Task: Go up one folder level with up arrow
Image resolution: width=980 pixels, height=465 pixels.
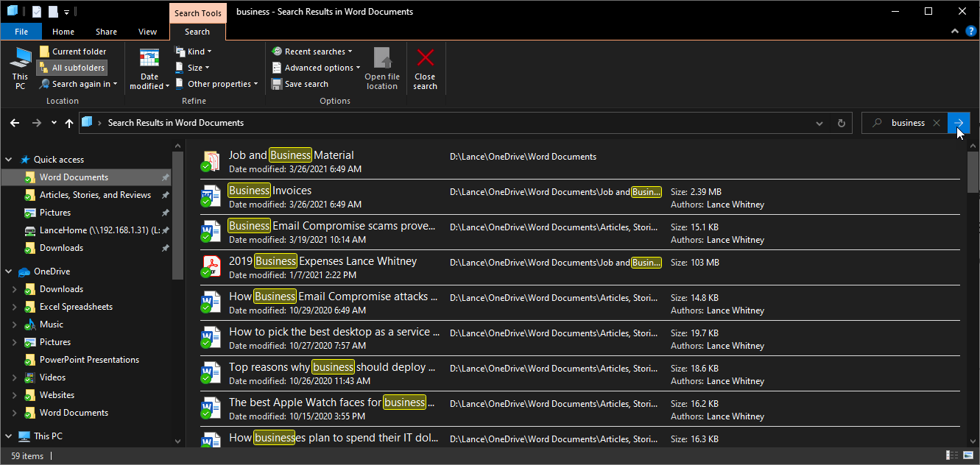Action: 69,123
